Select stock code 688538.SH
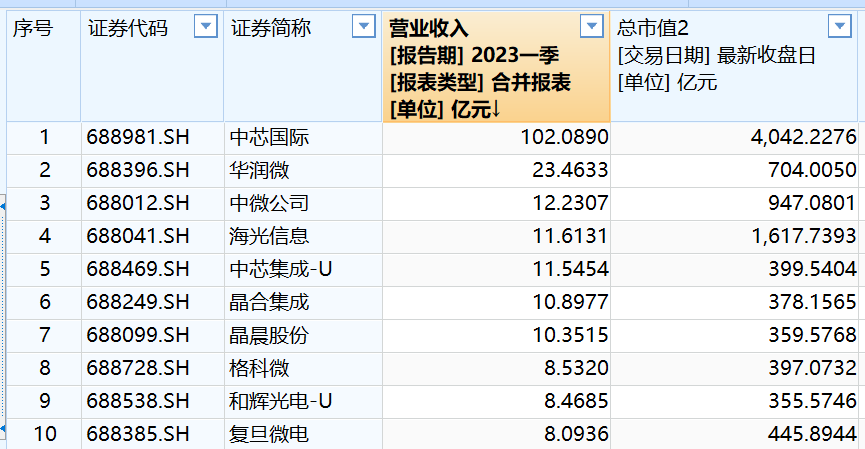 (x=138, y=401)
